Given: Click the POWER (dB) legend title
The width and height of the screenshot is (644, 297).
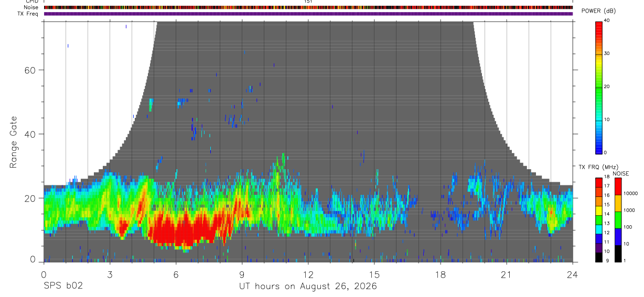Looking at the screenshot, I should [598, 11].
